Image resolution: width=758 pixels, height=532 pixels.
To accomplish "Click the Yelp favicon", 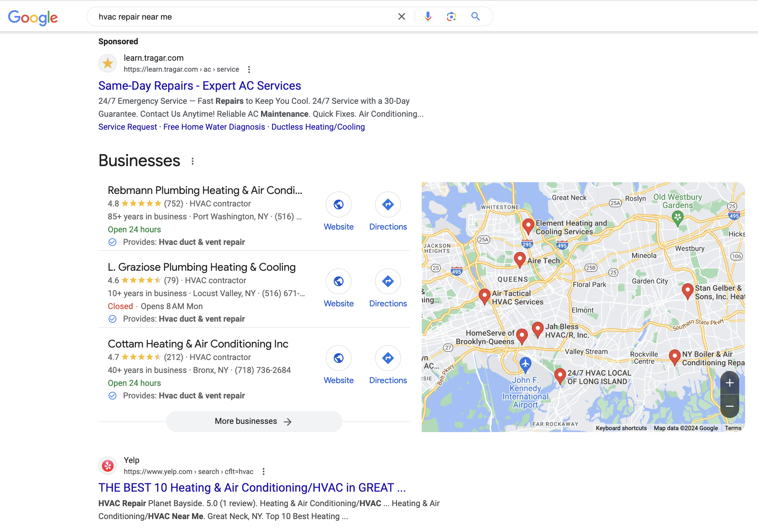I will click(x=108, y=466).
